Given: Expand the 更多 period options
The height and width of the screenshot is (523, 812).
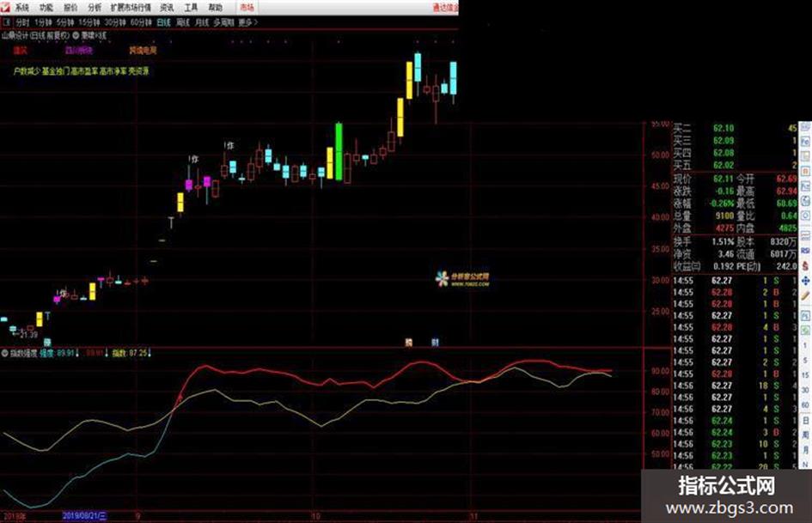Looking at the screenshot, I should (248, 22).
